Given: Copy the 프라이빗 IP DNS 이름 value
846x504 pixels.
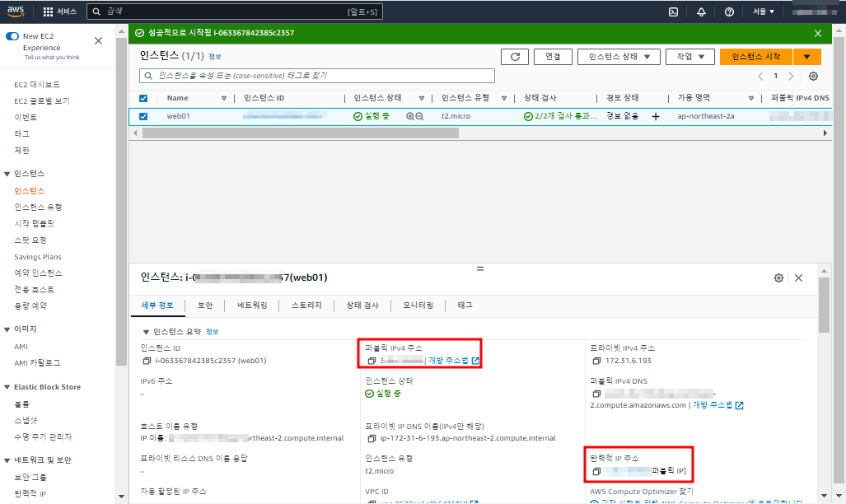Looking at the screenshot, I should coord(372,439).
